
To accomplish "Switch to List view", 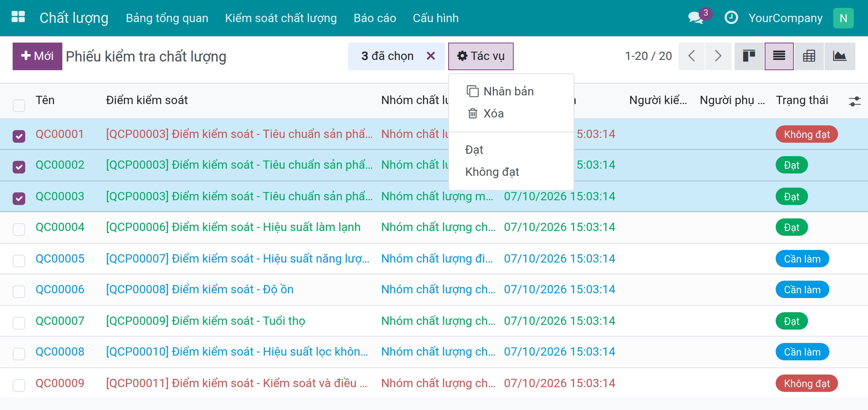I will pyautogui.click(x=779, y=56).
